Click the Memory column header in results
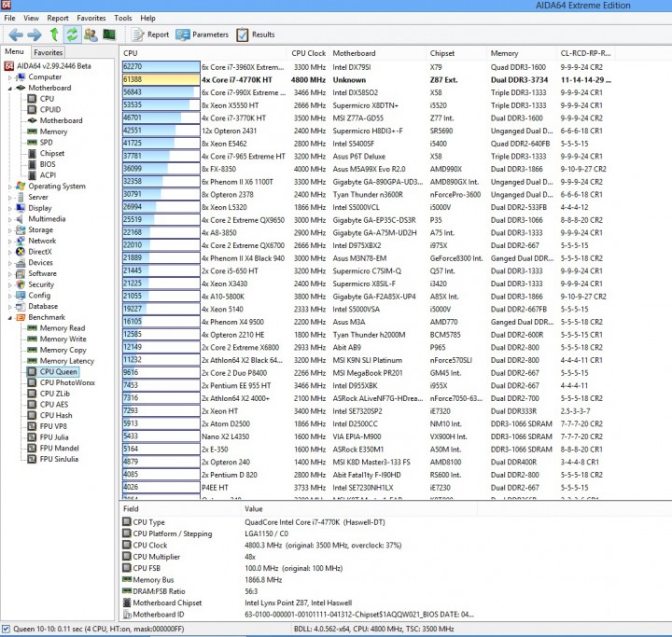The height and width of the screenshot is (637, 672). [x=522, y=53]
